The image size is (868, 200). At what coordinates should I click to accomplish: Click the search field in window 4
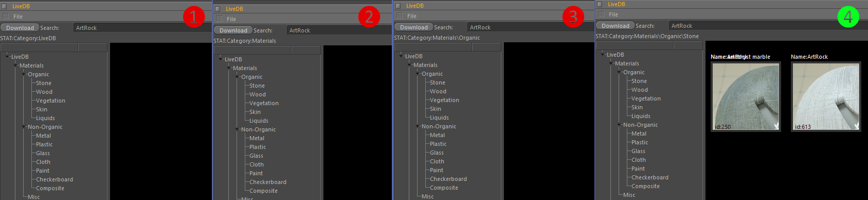pyautogui.click(x=768, y=26)
